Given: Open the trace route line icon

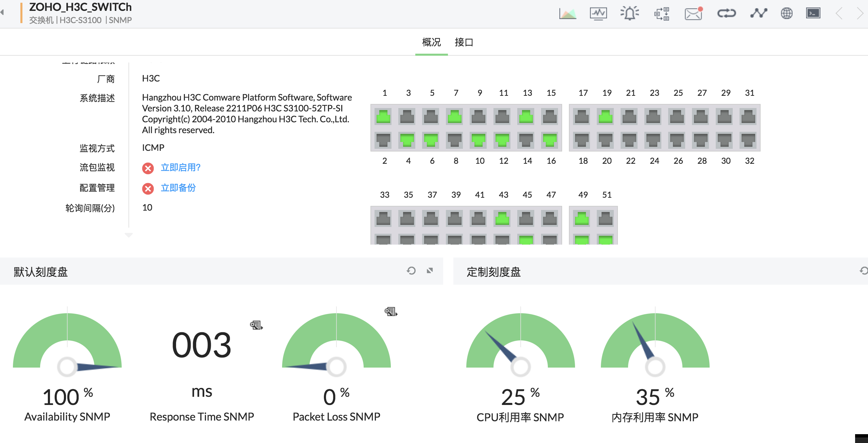Looking at the screenshot, I should click(759, 14).
